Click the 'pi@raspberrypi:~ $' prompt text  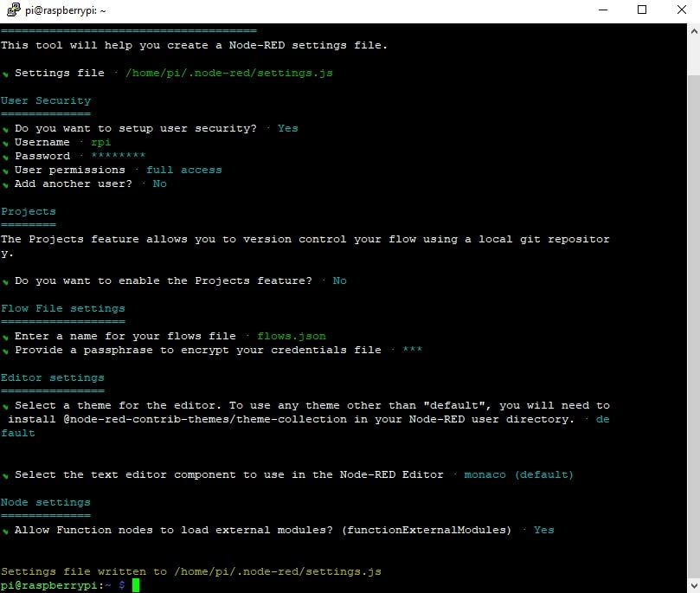point(63,585)
